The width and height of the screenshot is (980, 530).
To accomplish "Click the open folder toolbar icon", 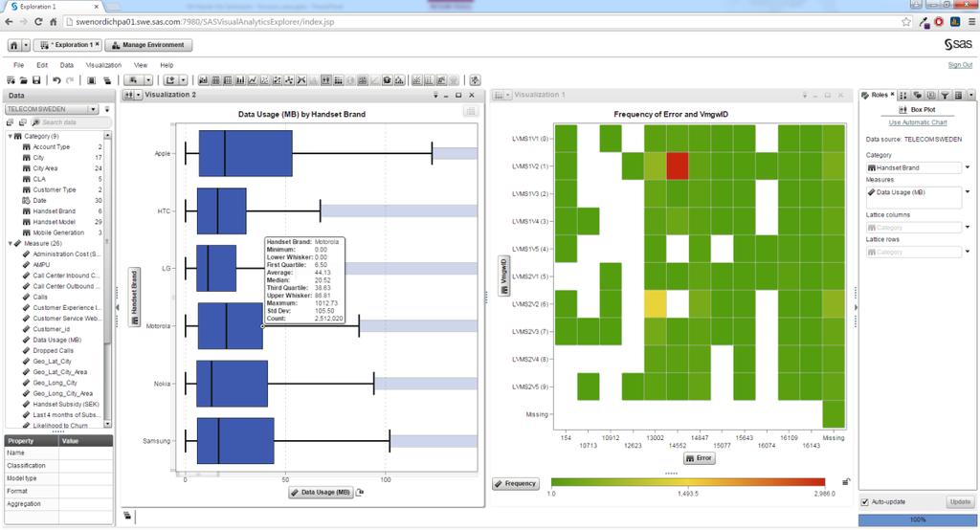I will click(23, 80).
